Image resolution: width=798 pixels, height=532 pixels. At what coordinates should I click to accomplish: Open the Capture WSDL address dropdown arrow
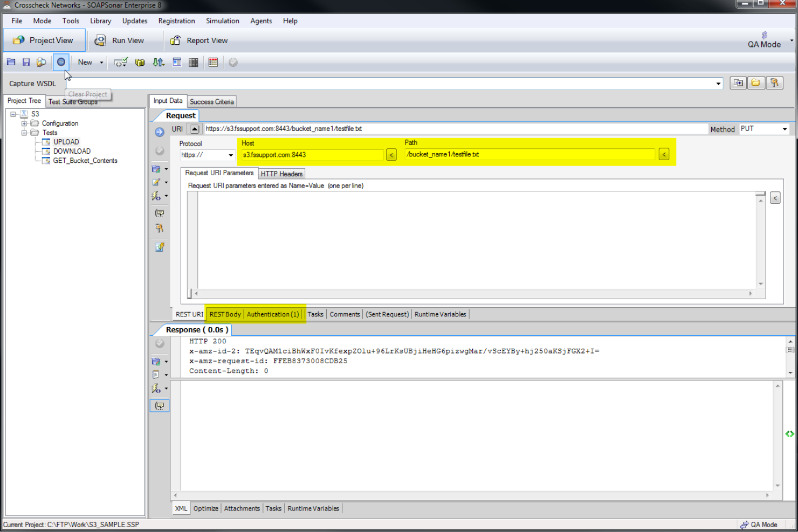[x=718, y=84]
